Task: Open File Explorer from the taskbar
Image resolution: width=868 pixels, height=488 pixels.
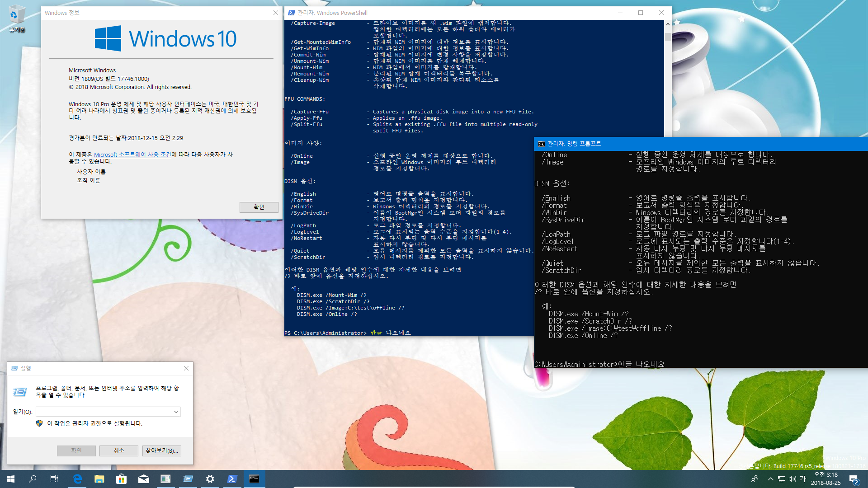Action: click(99, 479)
